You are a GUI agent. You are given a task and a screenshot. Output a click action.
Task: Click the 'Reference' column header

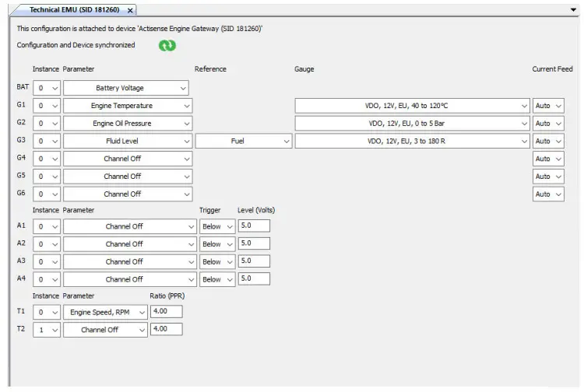pyautogui.click(x=210, y=68)
